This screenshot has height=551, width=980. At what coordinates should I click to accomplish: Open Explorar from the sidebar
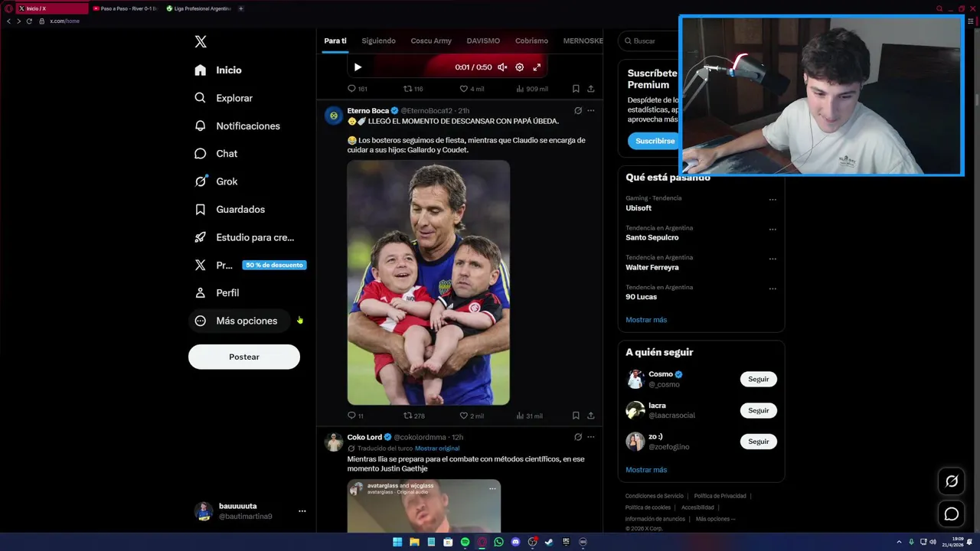pyautogui.click(x=224, y=98)
